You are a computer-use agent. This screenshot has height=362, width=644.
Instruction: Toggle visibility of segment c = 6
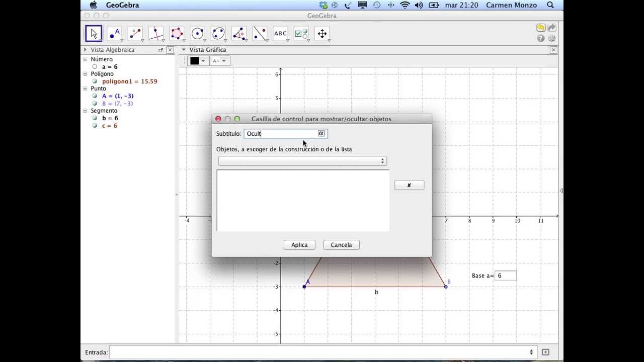click(95, 126)
